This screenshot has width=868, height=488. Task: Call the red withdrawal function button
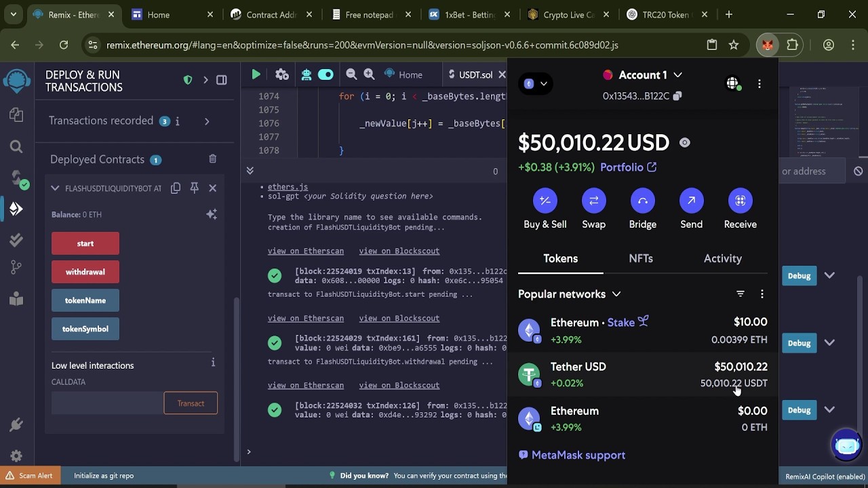coord(85,272)
